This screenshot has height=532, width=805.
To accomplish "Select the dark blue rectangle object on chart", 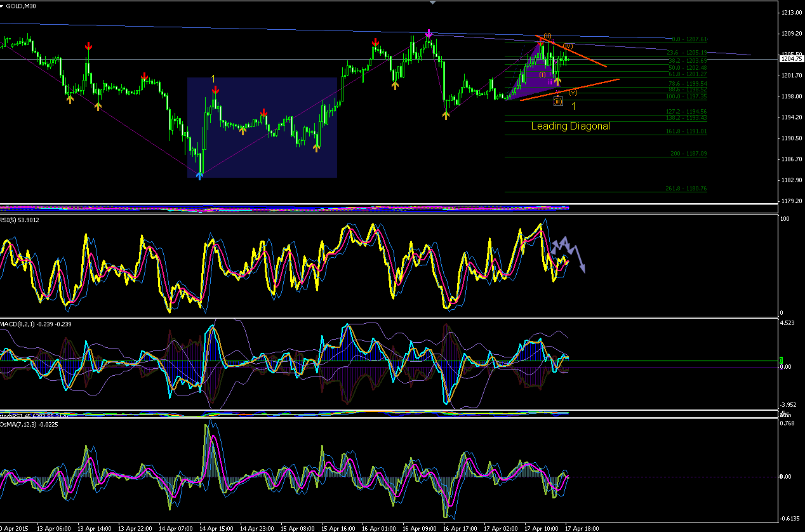I will point(262,127).
